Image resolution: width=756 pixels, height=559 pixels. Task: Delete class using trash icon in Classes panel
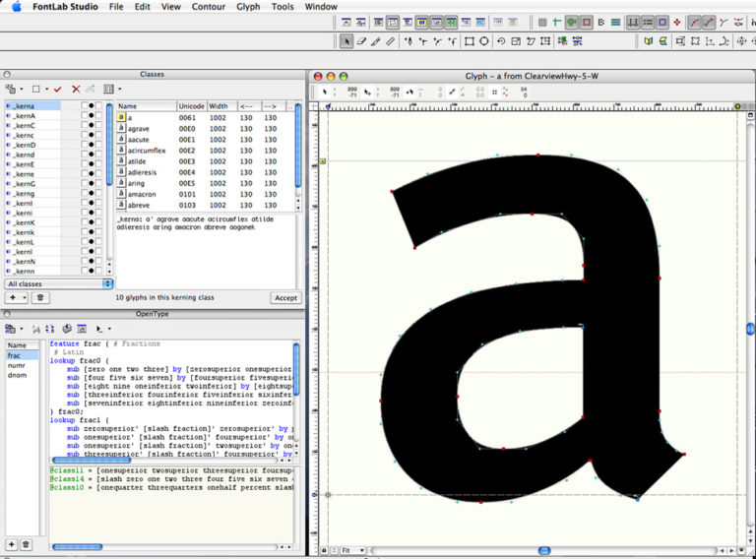(x=40, y=297)
